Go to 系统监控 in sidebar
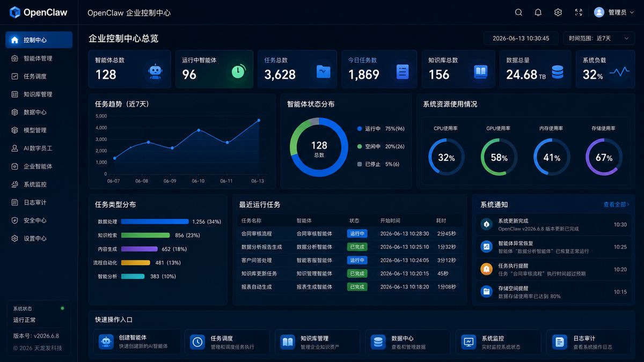Image resolution: width=644 pixels, height=362 pixels. [x=39, y=184]
